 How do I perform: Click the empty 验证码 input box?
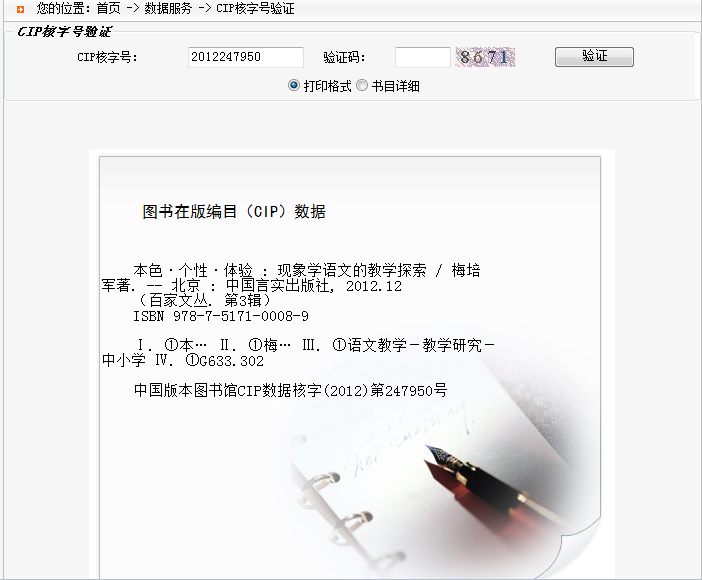(x=423, y=57)
